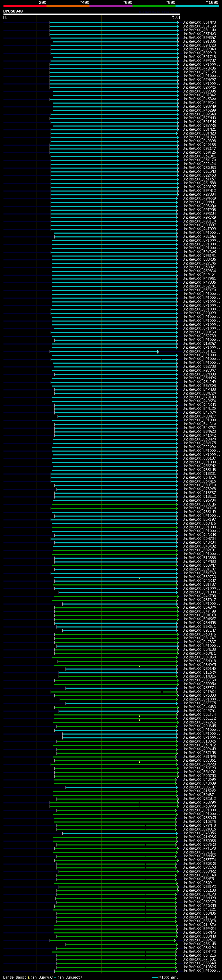222x980 pixels.
Task: Select the UniRef100_Q801H0 label
Action: [x=199, y=669]
